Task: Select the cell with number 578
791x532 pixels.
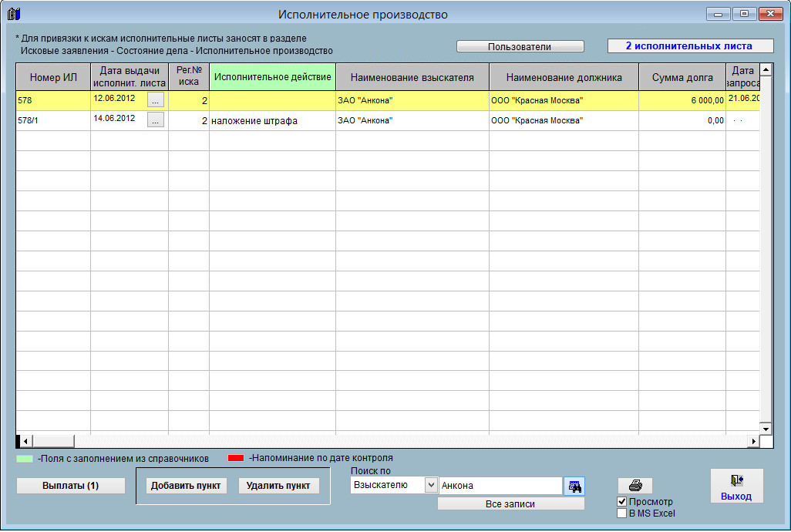Action: (x=53, y=100)
